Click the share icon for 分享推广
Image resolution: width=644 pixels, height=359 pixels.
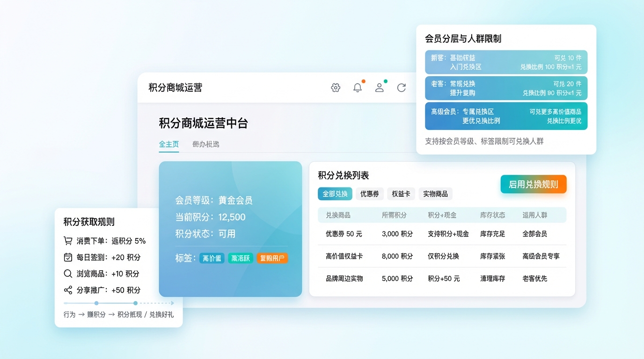tap(68, 290)
